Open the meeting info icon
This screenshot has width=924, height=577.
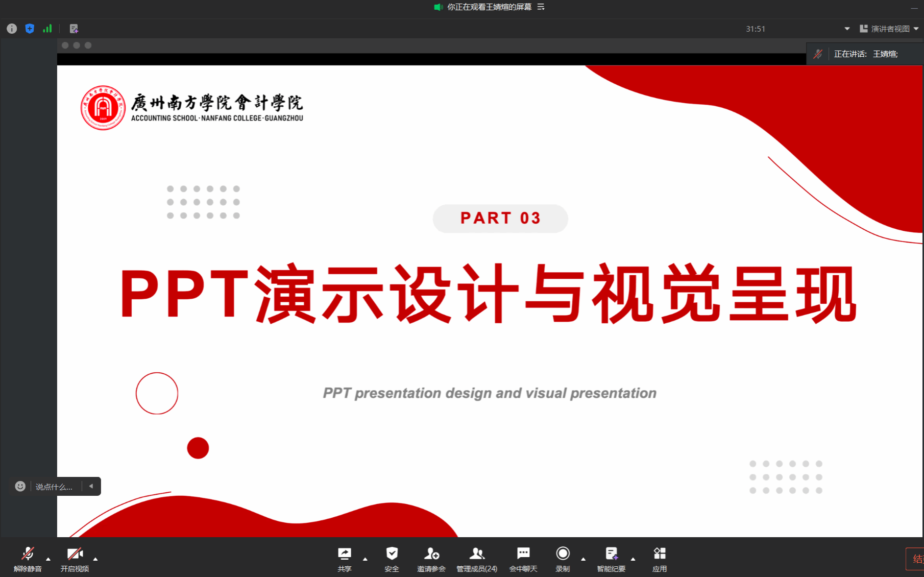[12, 29]
